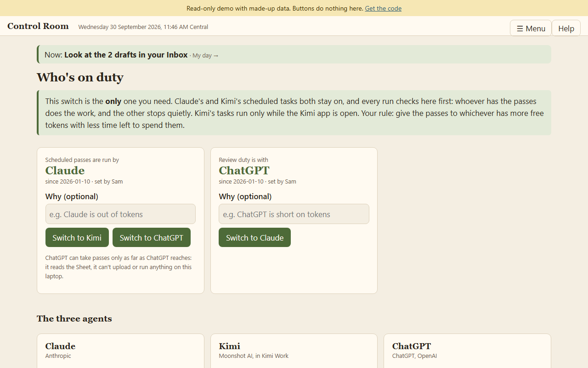Image resolution: width=588 pixels, height=368 pixels.
Task: Follow the Get the code link
Action: [x=383, y=8]
